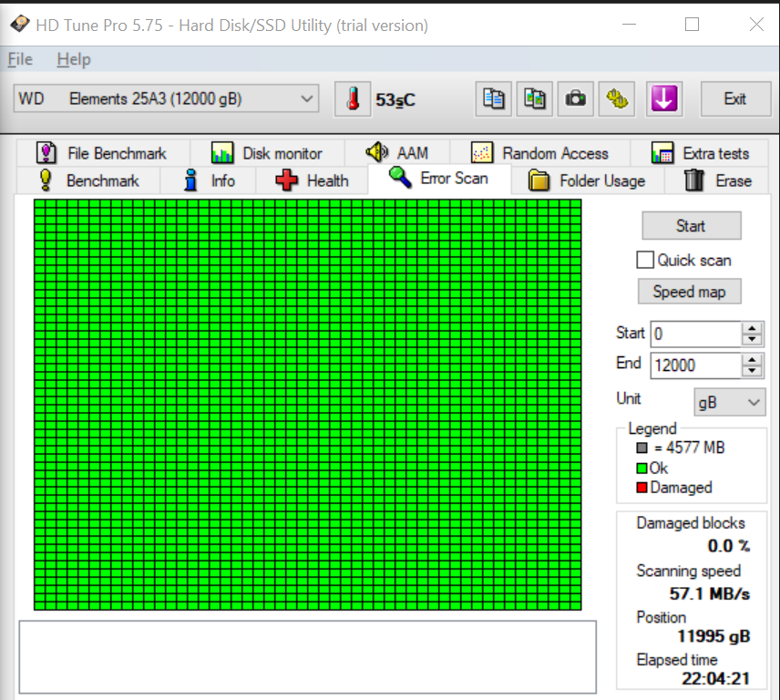
Task: Increase the Start value with up arrow
Action: pyautogui.click(x=752, y=328)
